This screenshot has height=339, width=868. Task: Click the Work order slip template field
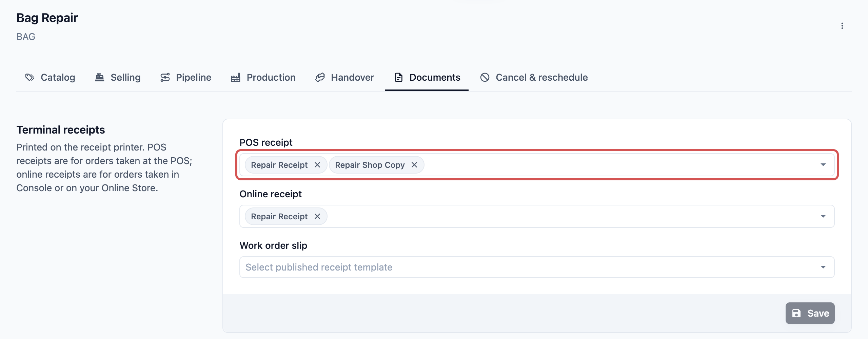tap(537, 267)
